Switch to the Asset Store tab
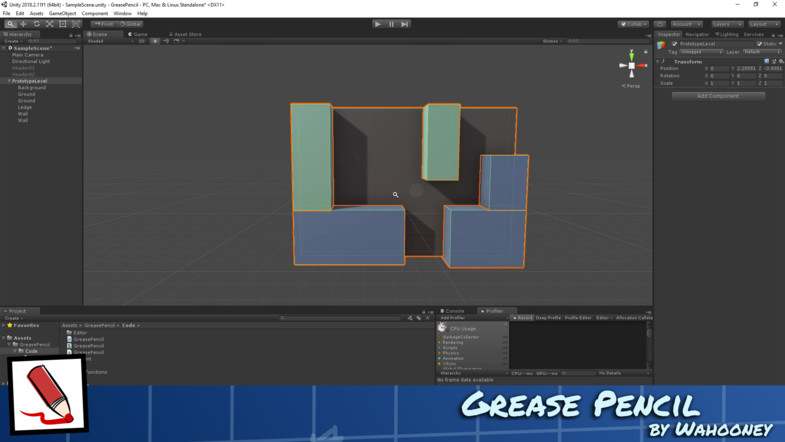This screenshot has height=442, width=785. 185,35
